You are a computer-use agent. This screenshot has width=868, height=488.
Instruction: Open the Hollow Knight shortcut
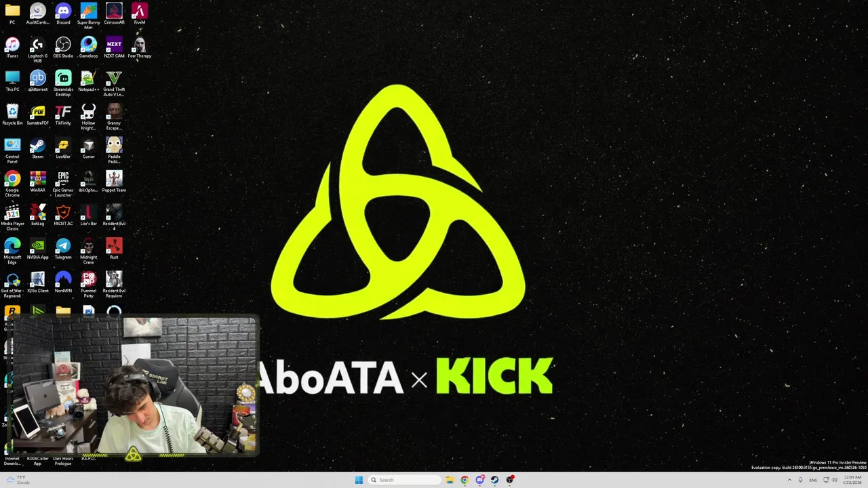pyautogui.click(x=88, y=117)
